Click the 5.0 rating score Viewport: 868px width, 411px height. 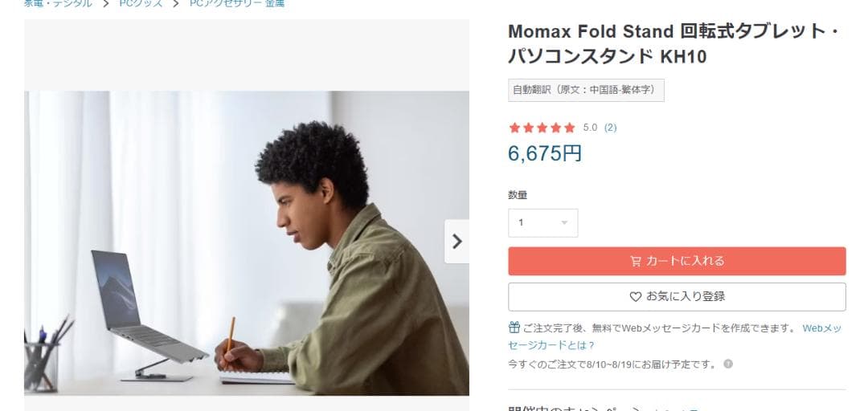point(590,128)
